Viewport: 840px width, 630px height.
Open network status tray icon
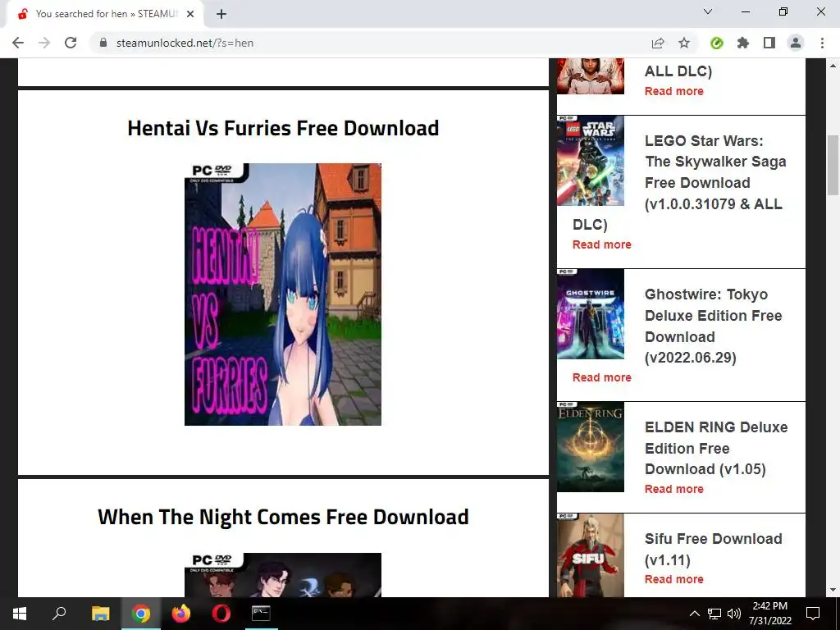(x=714, y=614)
